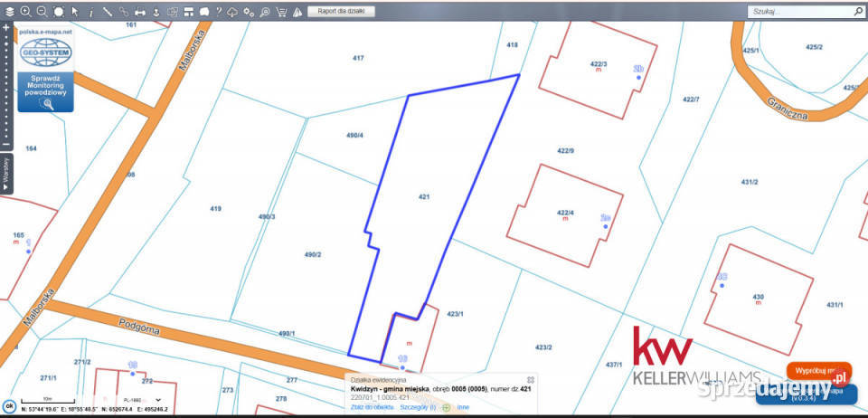Open the layers stack icon in toolbar
Image resolution: width=868 pixels, height=418 pixels.
click(x=9, y=12)
